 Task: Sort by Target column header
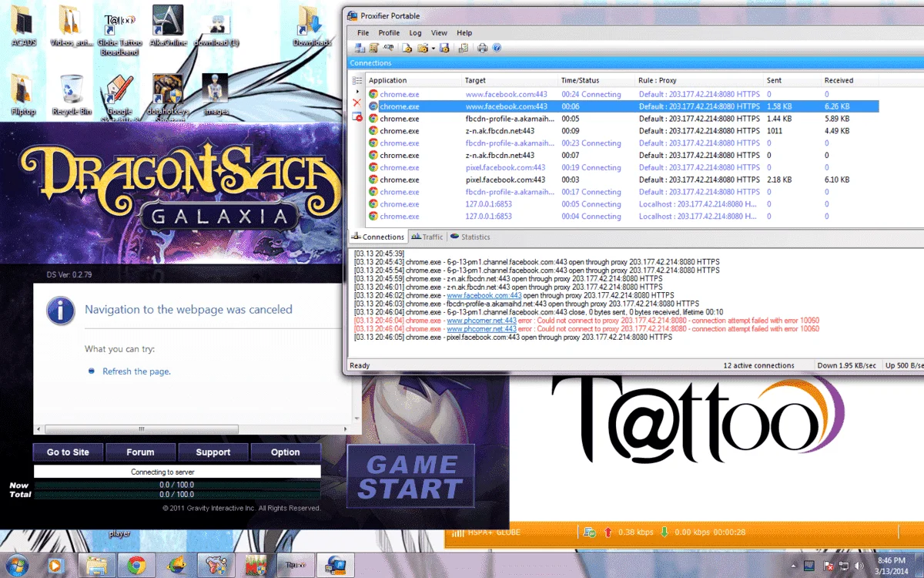(x=510, y=80)
